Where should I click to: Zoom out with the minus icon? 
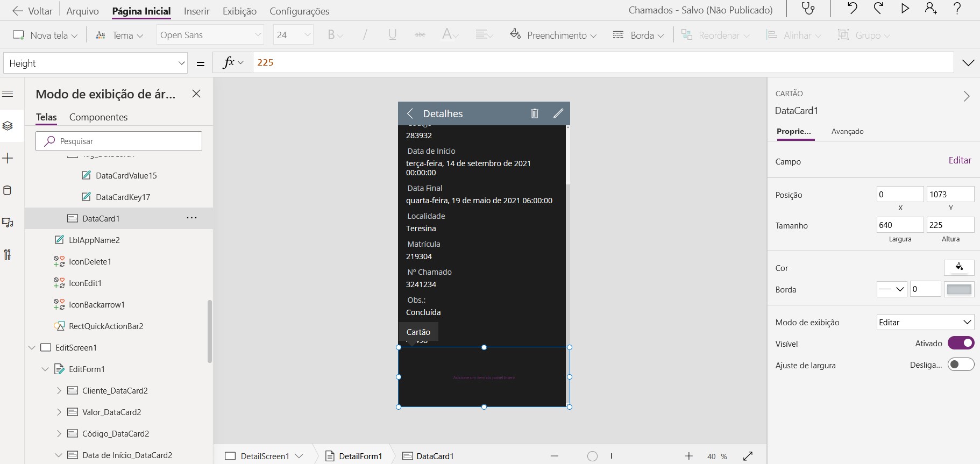[555, 456]
